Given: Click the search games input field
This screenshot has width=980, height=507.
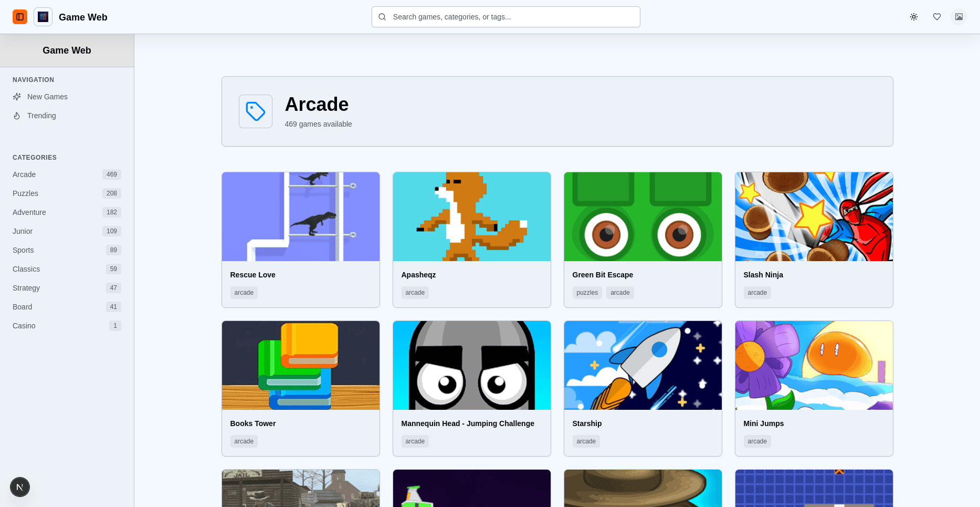Looking at the screenshot, I should (505, 16).
